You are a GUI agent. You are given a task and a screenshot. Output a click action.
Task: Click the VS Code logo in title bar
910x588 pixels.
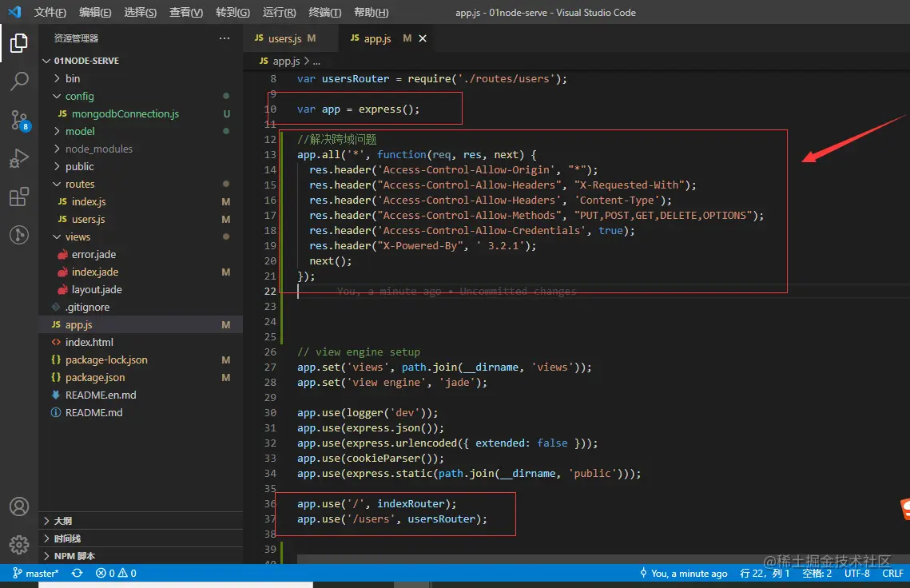pos(14,12)
